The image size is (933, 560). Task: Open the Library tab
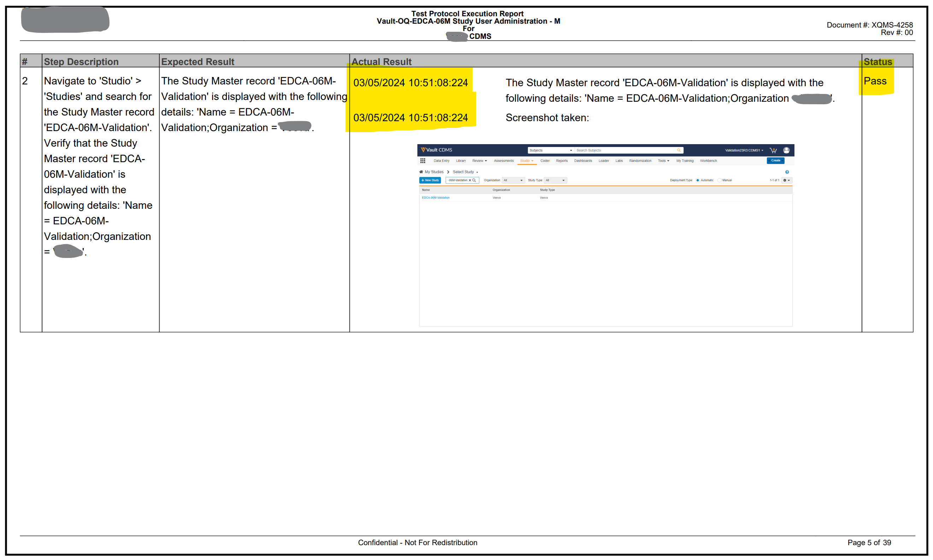(x=461, y=161)
